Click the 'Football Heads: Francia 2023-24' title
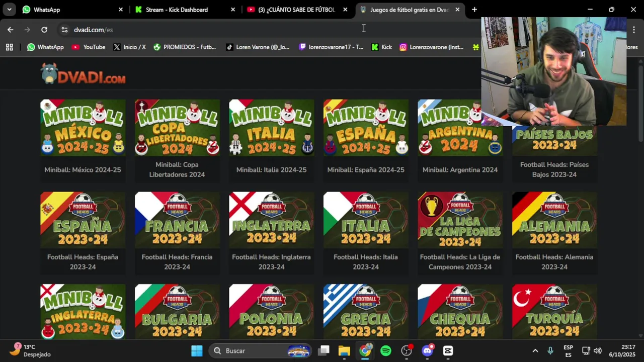The width and height of the screenshot is (644, 362). [177, 262]
